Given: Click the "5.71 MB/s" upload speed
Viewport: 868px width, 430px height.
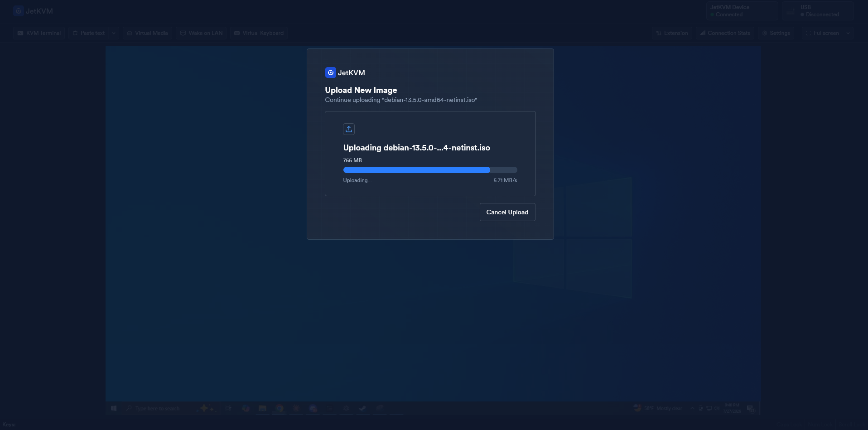Looking at the screenshot, I should click(x=505, y=180).
